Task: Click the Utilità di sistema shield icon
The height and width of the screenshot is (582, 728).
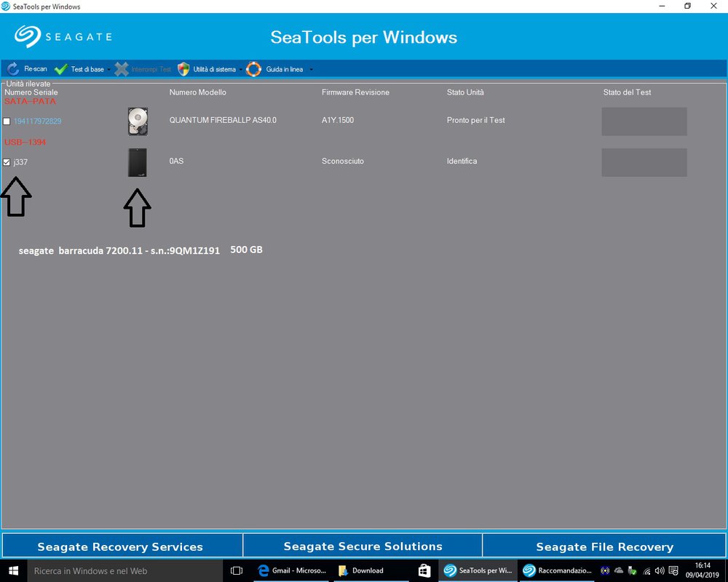Action: [183, 69]
